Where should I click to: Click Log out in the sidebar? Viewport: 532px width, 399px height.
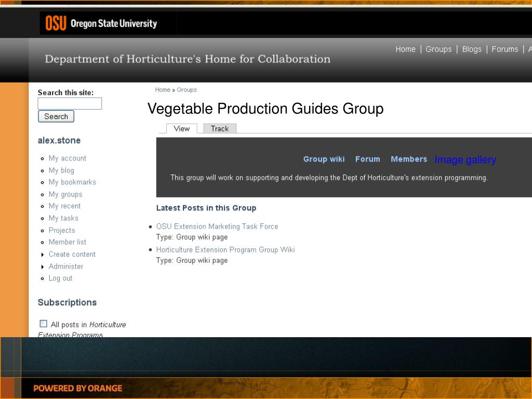coord(60,278)
